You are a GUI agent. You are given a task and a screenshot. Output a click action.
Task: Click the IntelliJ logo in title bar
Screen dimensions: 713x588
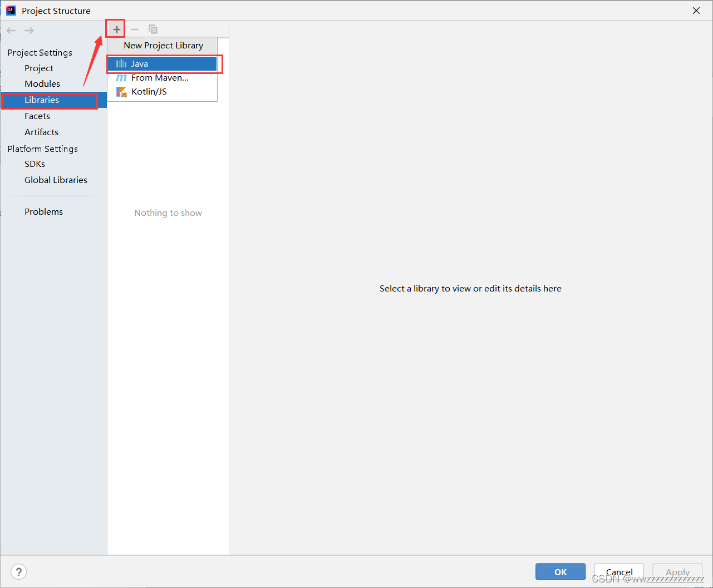tap(11, 10)
